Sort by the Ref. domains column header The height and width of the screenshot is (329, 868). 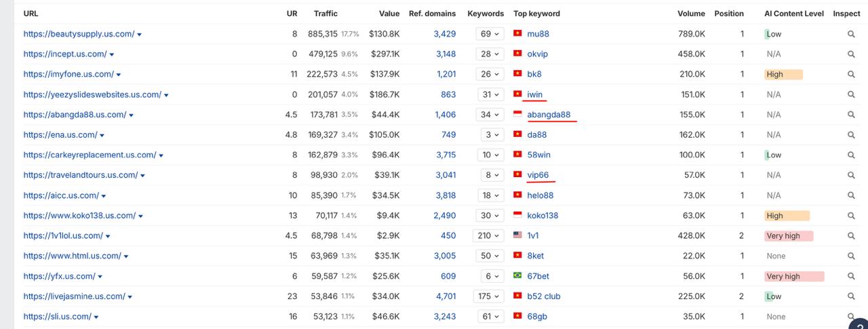pyautogui.click(x=432, y=14)
